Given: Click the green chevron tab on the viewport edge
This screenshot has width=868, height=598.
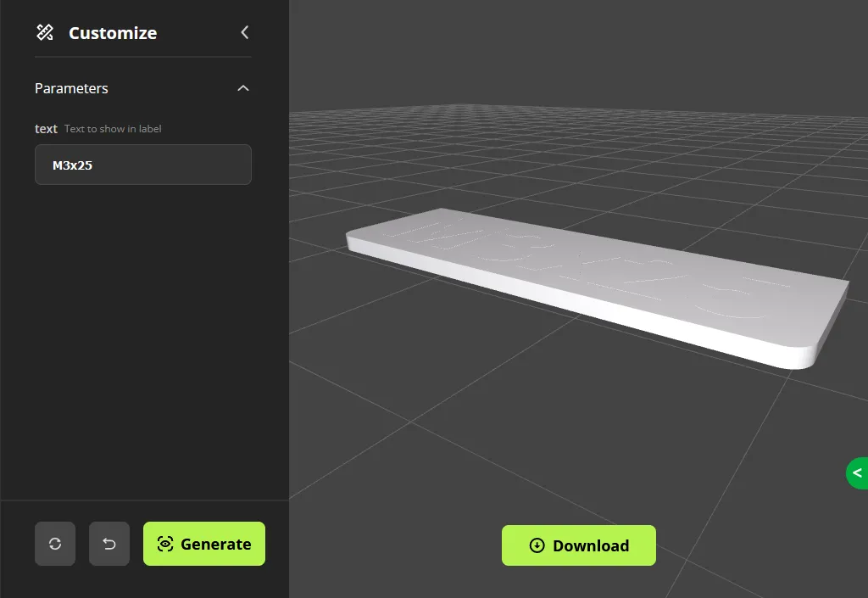Looking at the screenshot, I should (857, 473).
